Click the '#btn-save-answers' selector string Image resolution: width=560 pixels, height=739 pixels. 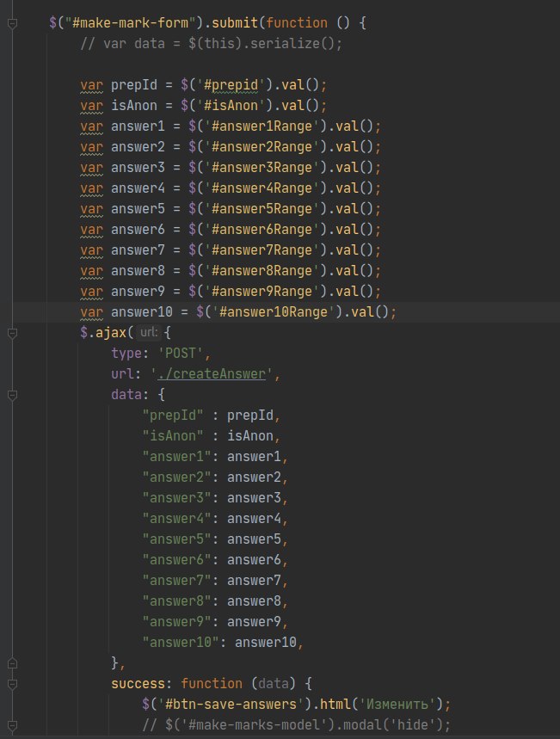pos(231,705)
